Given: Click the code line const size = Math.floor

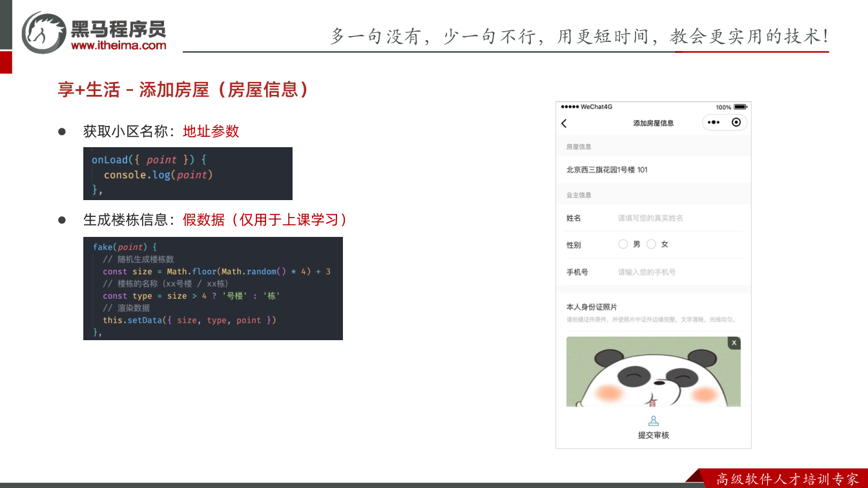Looking at the screenshot, I should point(217,272).
